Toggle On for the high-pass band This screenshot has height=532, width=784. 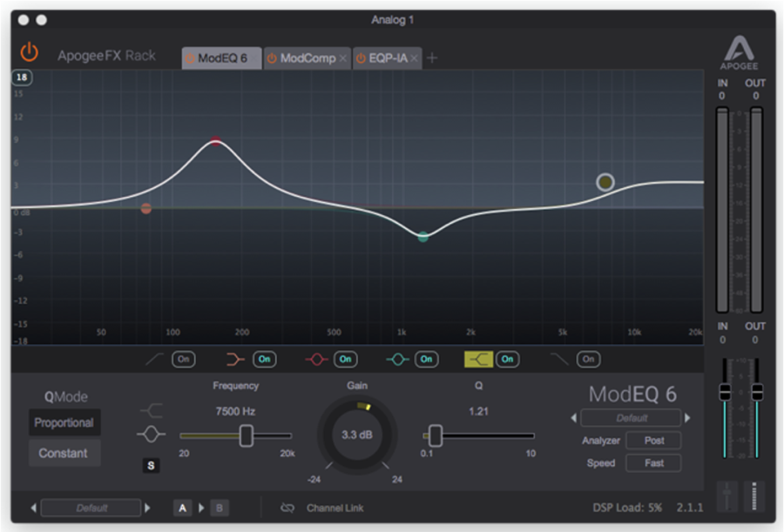click(x=184, y=359)
